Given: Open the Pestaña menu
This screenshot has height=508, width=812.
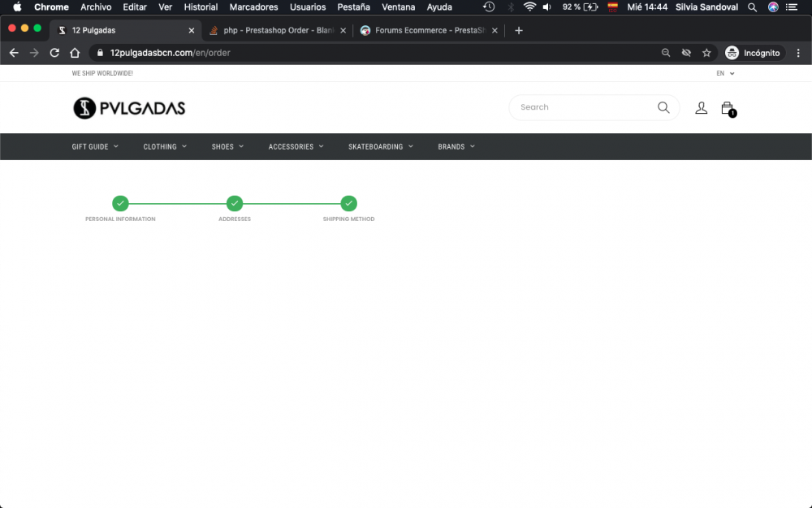Looking at the screenshot, I should tap(354, 7).
